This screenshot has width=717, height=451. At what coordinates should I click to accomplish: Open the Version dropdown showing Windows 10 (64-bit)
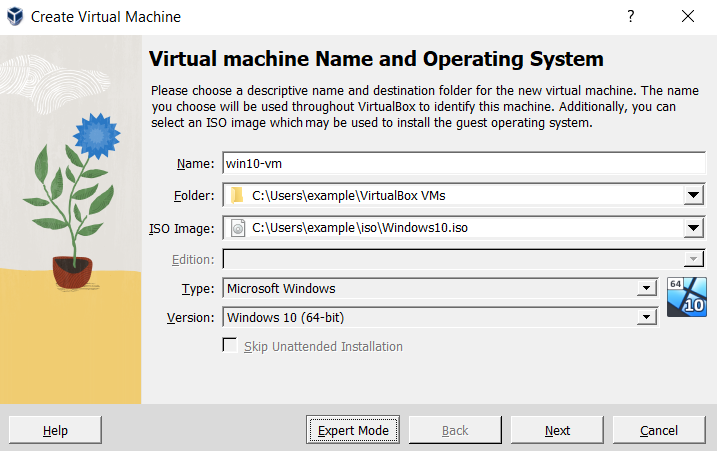[645, 318]
